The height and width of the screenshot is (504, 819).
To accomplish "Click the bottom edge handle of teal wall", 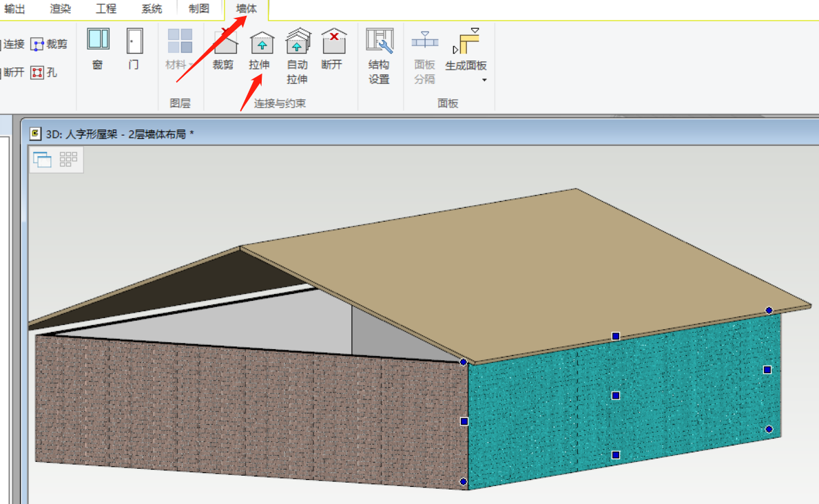I will 616,455.
